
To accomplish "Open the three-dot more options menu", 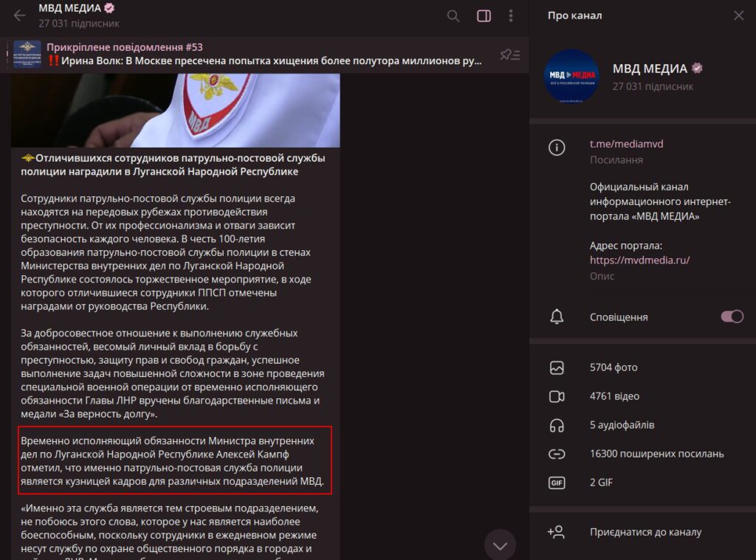I will pos(511,15).
